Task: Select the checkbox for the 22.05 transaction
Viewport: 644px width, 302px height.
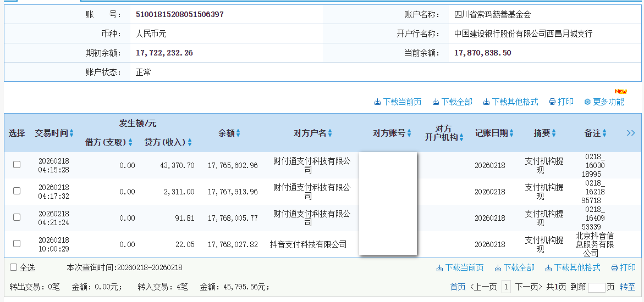Action: pyautogui.click(x=16, y=244)
